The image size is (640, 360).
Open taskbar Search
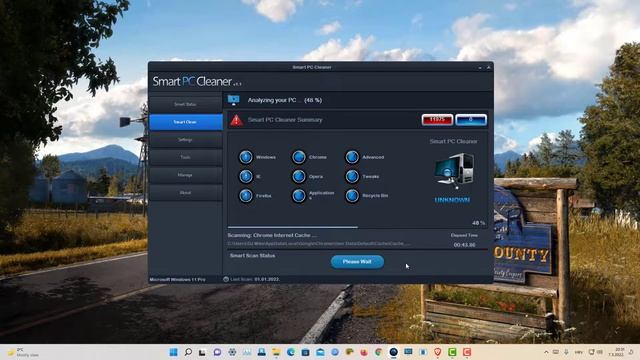click(x=188, y=352)
